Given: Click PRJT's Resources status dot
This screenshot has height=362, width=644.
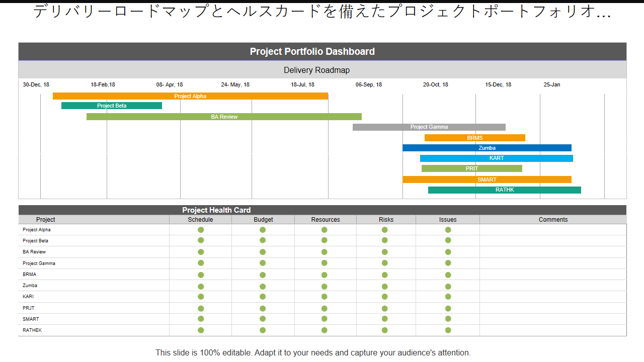Looking at the screenshot, I should (325, 309).
